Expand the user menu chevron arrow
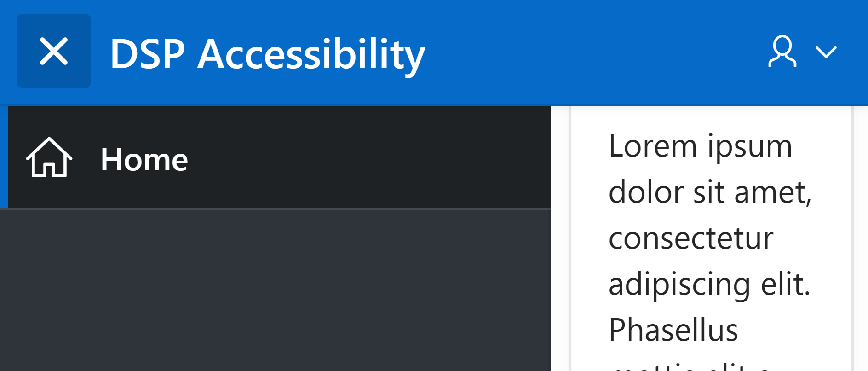 click(x=826, y=52)
